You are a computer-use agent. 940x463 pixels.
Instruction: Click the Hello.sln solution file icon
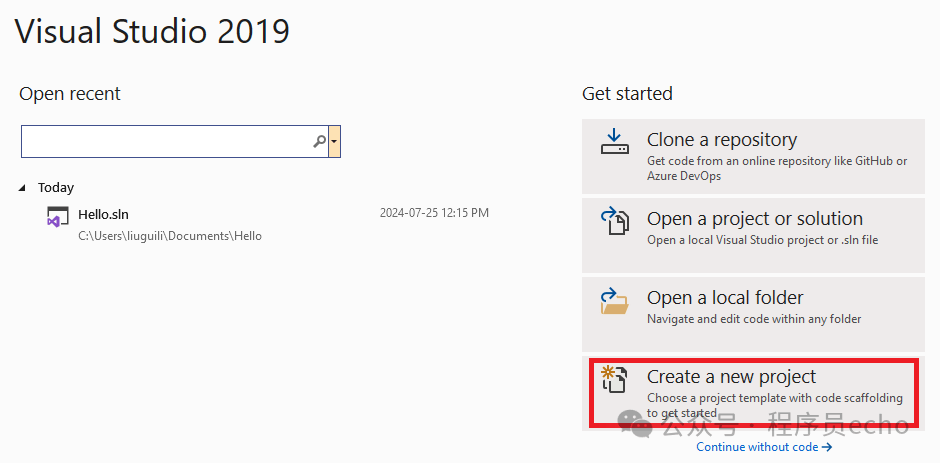point(58,217)
